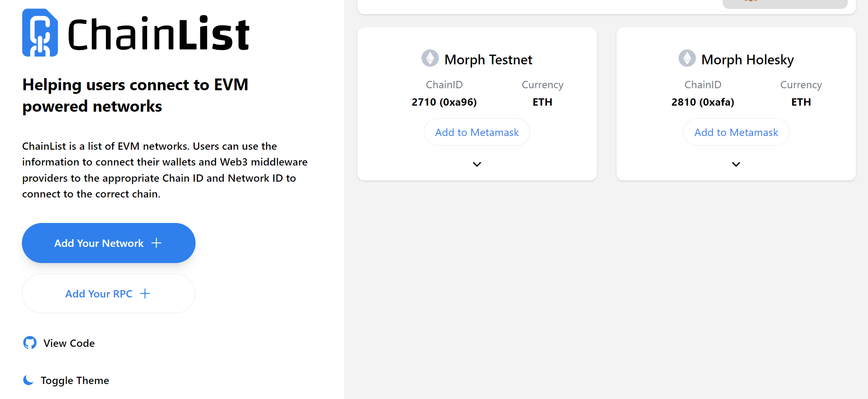Click chain ID 2710 (0xa96) value
Viewport: 868px width, 399px height.
[x=444, y=102]
